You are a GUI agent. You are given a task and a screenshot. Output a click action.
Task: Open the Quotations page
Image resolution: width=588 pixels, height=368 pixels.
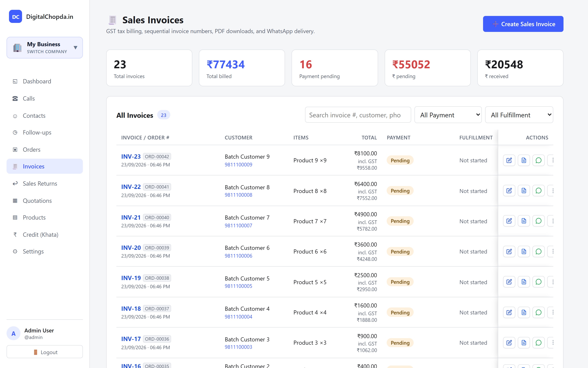click(x=45, y=201)
